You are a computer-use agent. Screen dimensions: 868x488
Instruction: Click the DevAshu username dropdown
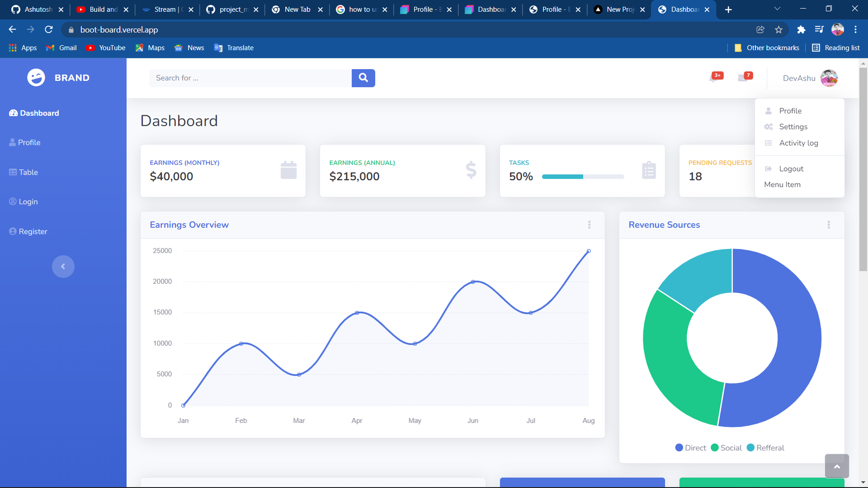799,78
